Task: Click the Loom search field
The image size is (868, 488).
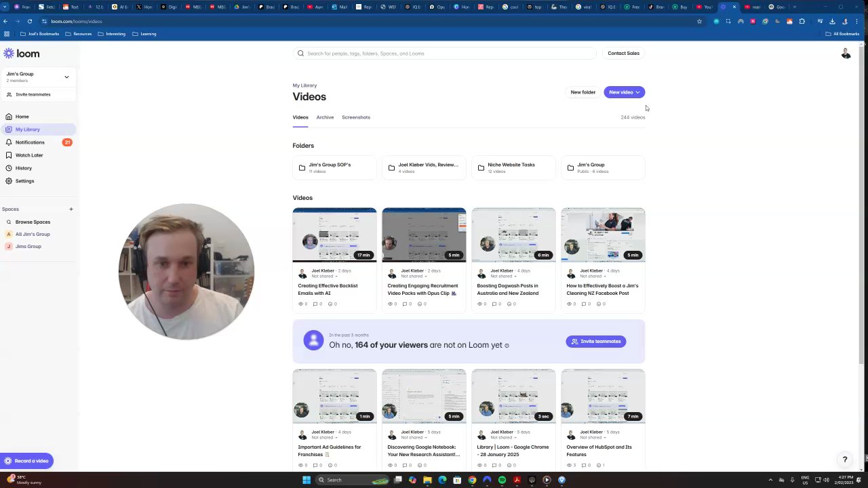Action: coord(446,53)
